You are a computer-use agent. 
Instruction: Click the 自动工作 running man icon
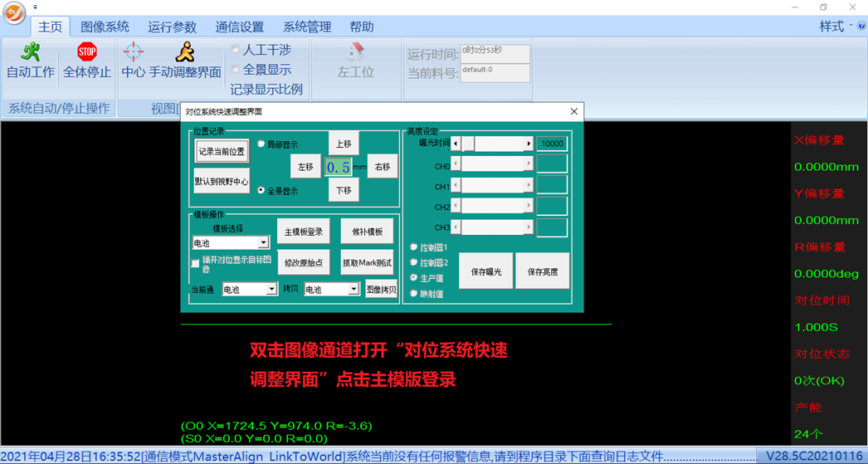31,51
